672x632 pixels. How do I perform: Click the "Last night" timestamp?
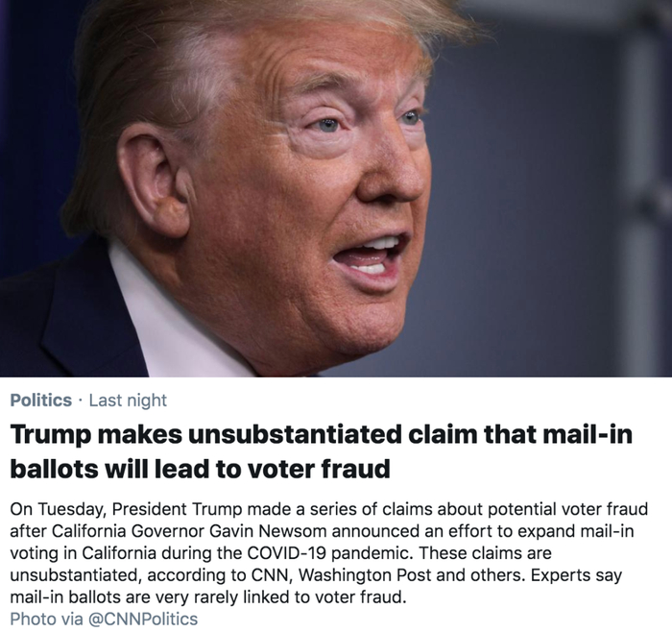tap(127, 400)
